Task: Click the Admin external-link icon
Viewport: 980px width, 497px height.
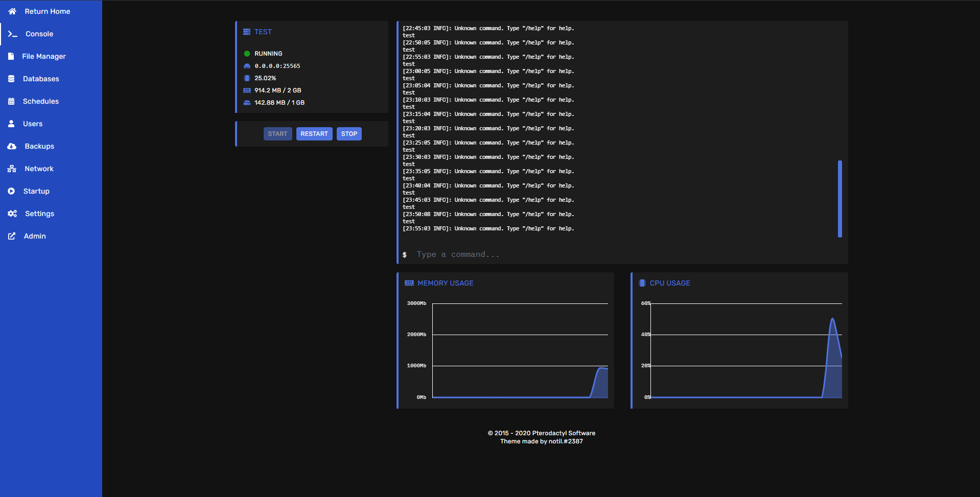Action: [x=12, y=236]
